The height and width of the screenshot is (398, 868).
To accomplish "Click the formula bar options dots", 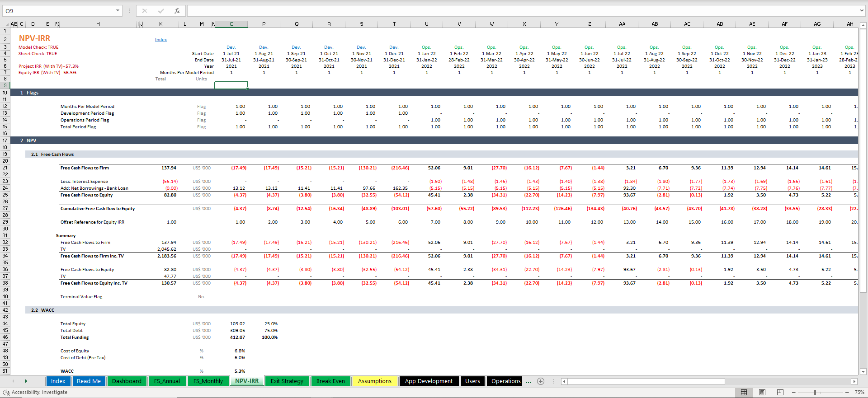I will tap(129, 11).
